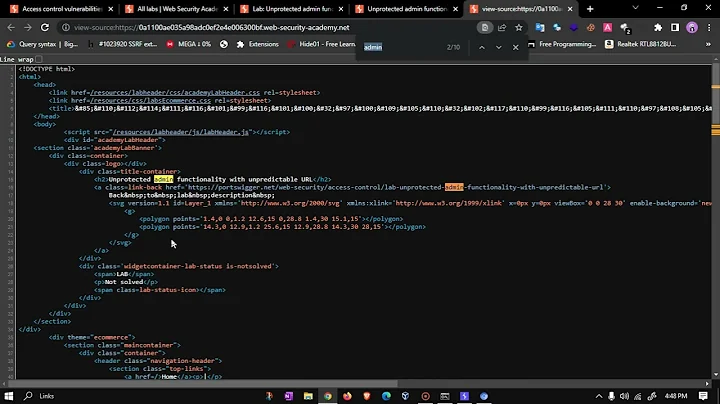Share this page icon in address bar
Viewport: 720px width, 404px height.
502,28
